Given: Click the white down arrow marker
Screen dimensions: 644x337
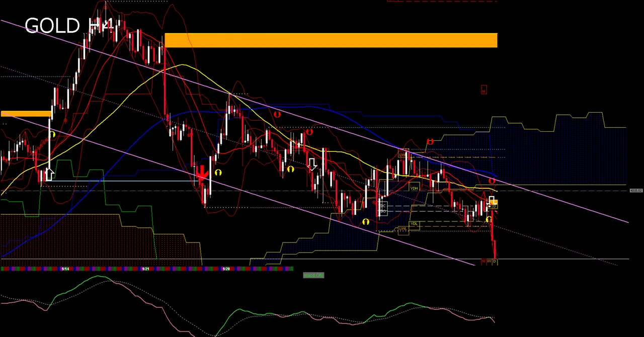Looking at the screenshot, I should 312,164.
